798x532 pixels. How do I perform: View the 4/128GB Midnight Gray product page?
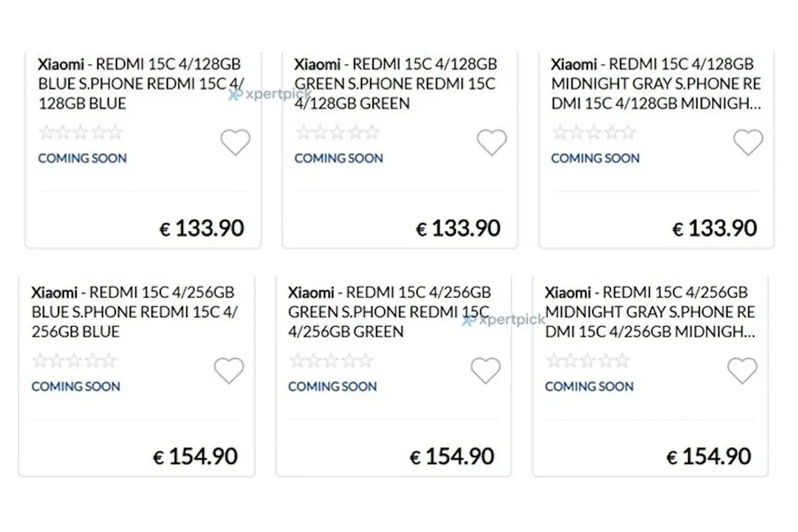pos(656,84)
